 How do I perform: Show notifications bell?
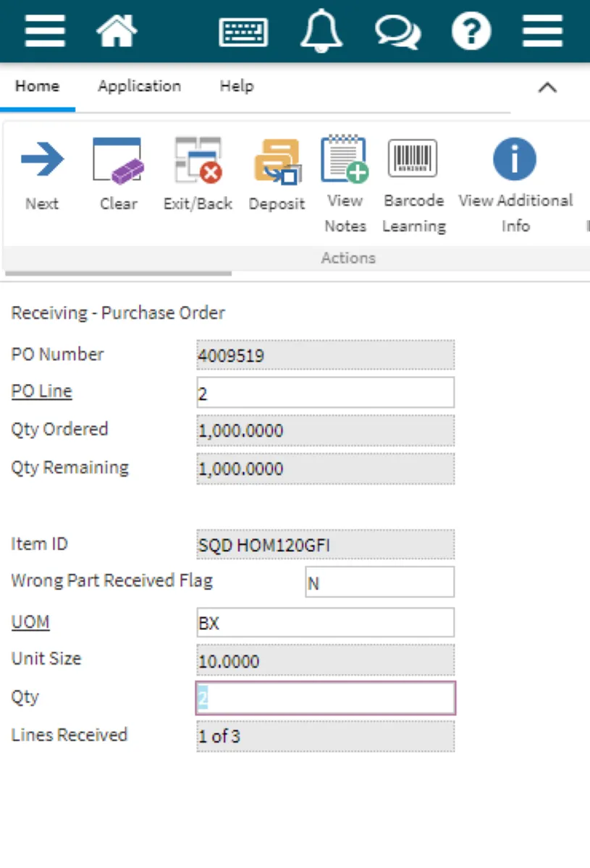coord(321,31)
